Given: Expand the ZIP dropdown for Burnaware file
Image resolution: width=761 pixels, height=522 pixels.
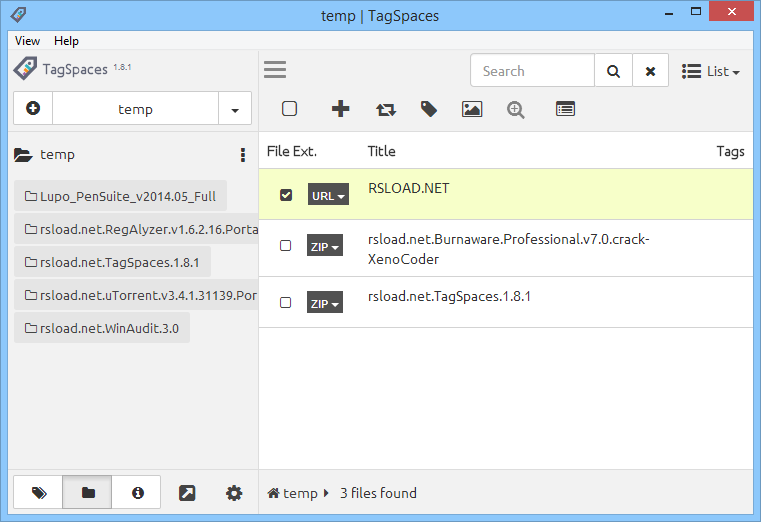Looking at the screenshot, I should tap(325, 245).
